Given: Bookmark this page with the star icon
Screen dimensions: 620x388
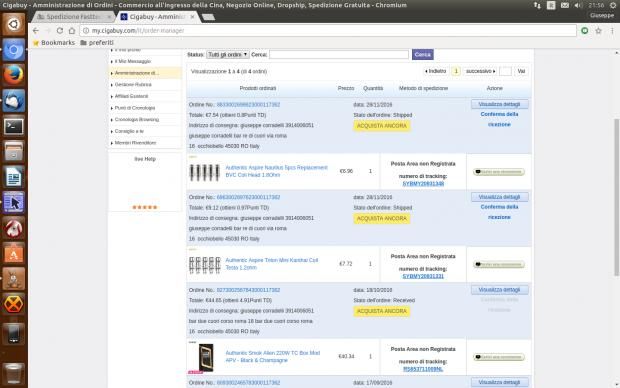Looking at the screenshot, I should click(598, 30).
